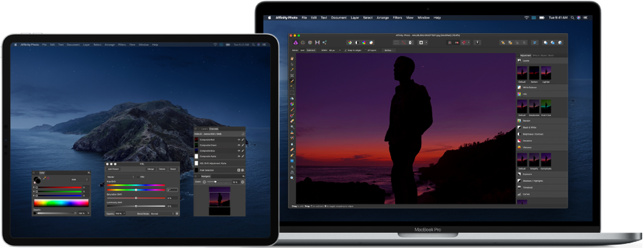644x248 pixels.
Task: Select the Hand (View) tool in the toolbar
Action: pos(292,59)
